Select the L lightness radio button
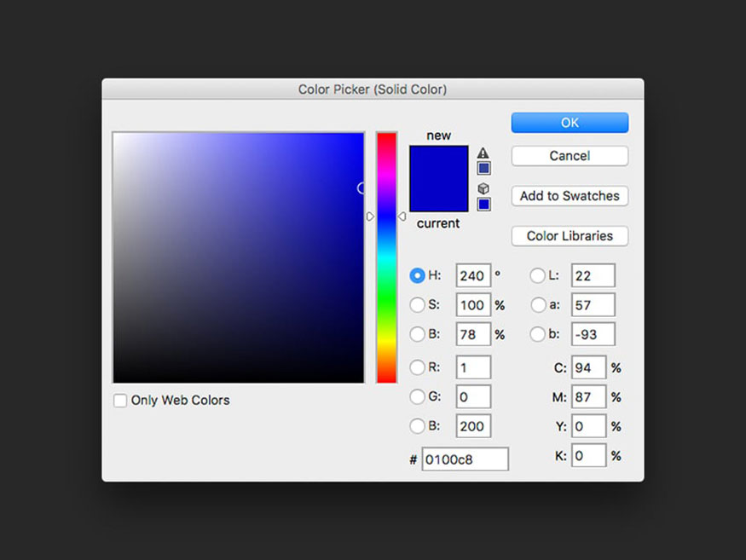The width and height of the screenshot is (746, 560). click(x=538, y=275)
